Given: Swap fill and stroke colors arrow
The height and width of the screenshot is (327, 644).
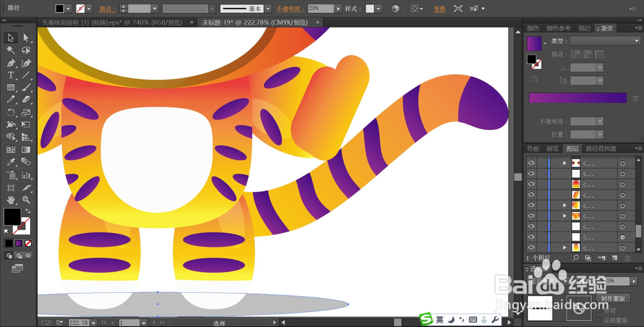Looking at the screenshot, I should pos(28,210).
